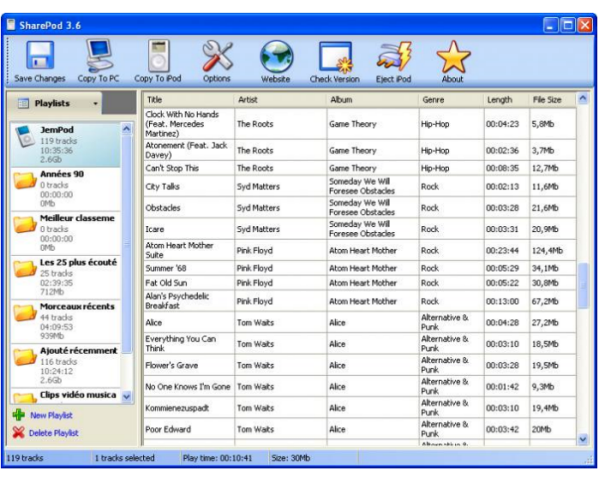Screen dimensions: 600x486
Task: Click the Delete Playlist link
Action: click(x=54, y=433)
